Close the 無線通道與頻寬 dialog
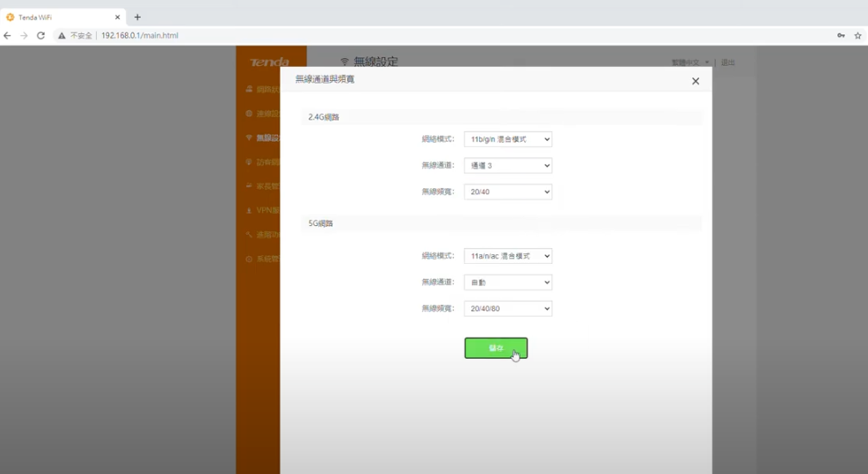 (696, 82)
